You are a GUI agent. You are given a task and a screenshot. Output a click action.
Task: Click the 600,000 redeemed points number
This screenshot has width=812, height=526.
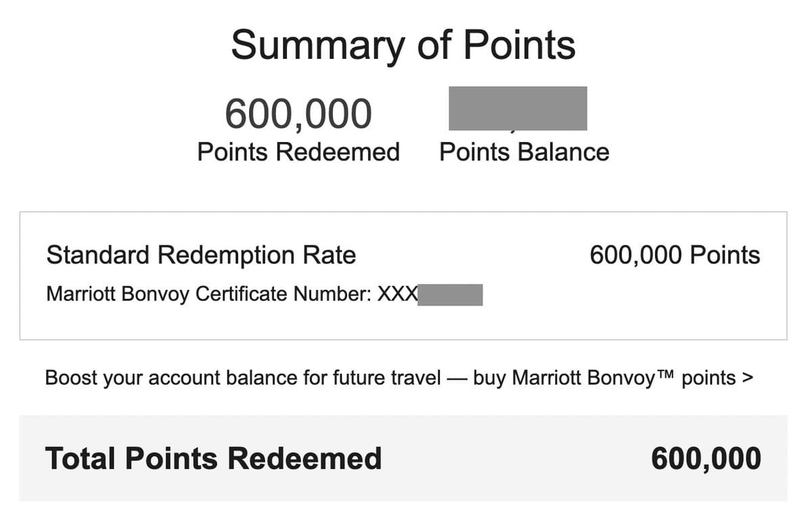pyautogui.click(x=298, y=114)
